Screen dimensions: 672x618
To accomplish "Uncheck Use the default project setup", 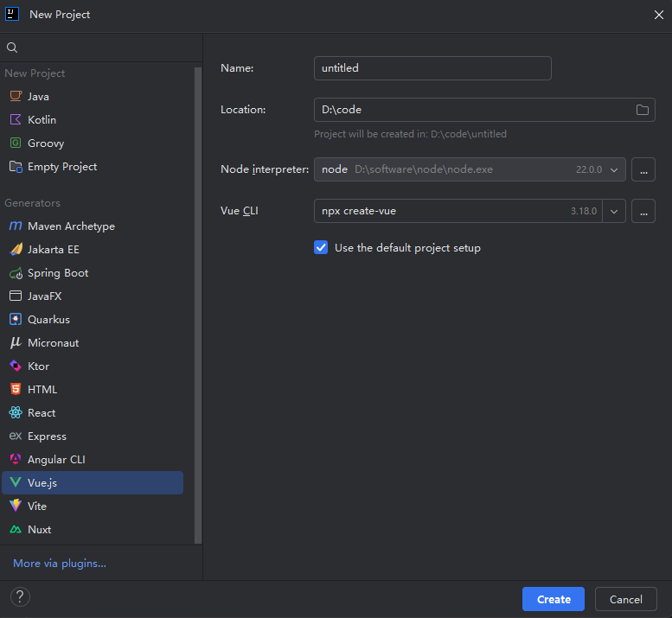I will [x=321, y=247].
